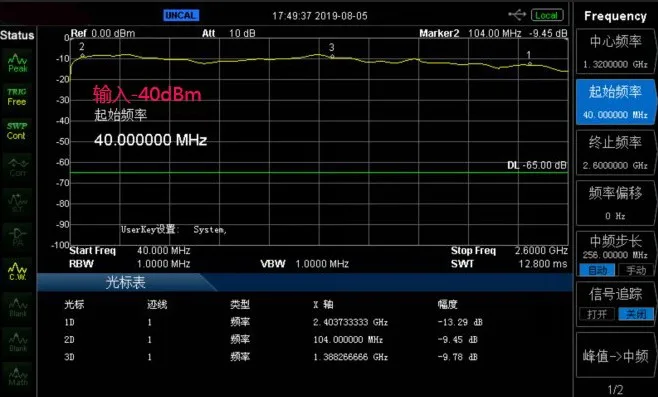
Task: Click the second Blank trace status icon
Action: click(18, 342)
